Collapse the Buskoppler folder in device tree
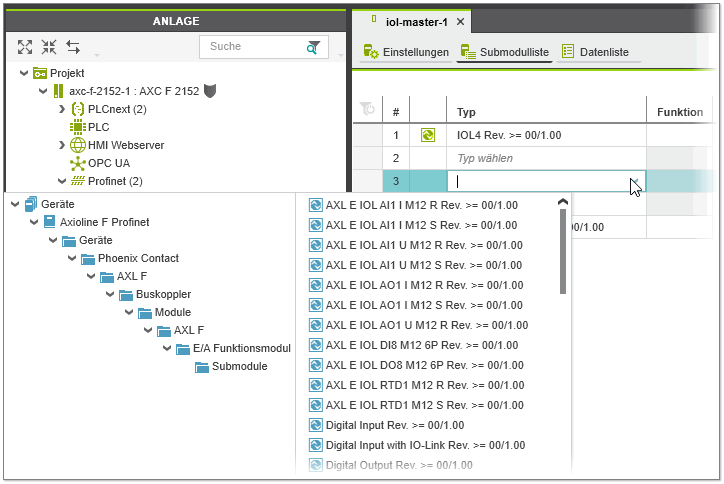 110,294
